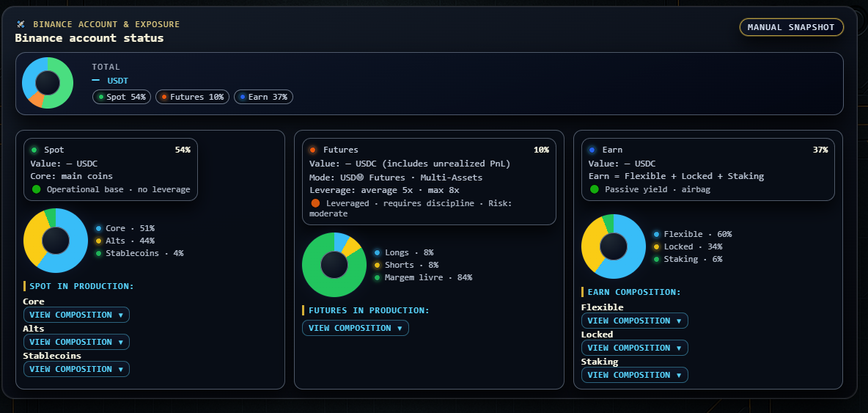The image size is (868, 413).
Task: Click the Spot allocation pie chart
Action: [56, 241]
